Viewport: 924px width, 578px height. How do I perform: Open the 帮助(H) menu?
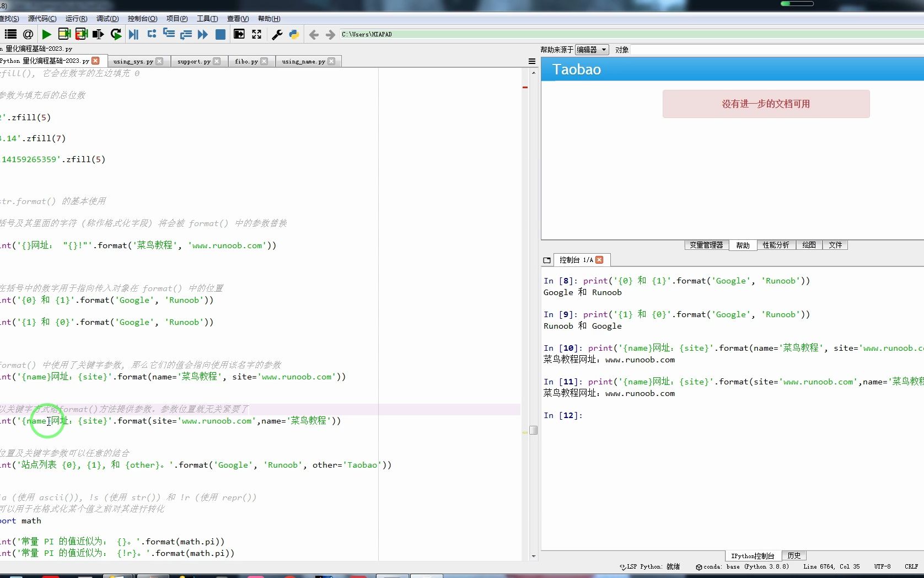269,19
